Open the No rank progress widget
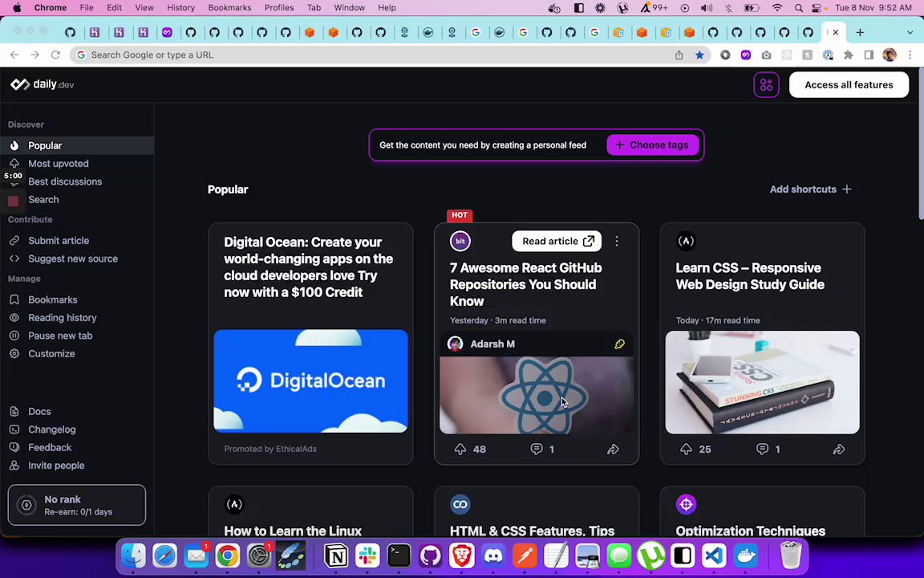Screen dimensions: 924x578 [77, 506]
